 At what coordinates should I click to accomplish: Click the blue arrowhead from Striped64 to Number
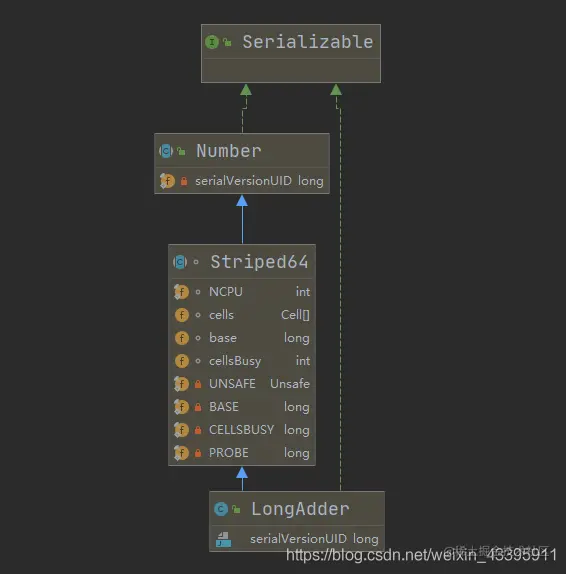242,200
